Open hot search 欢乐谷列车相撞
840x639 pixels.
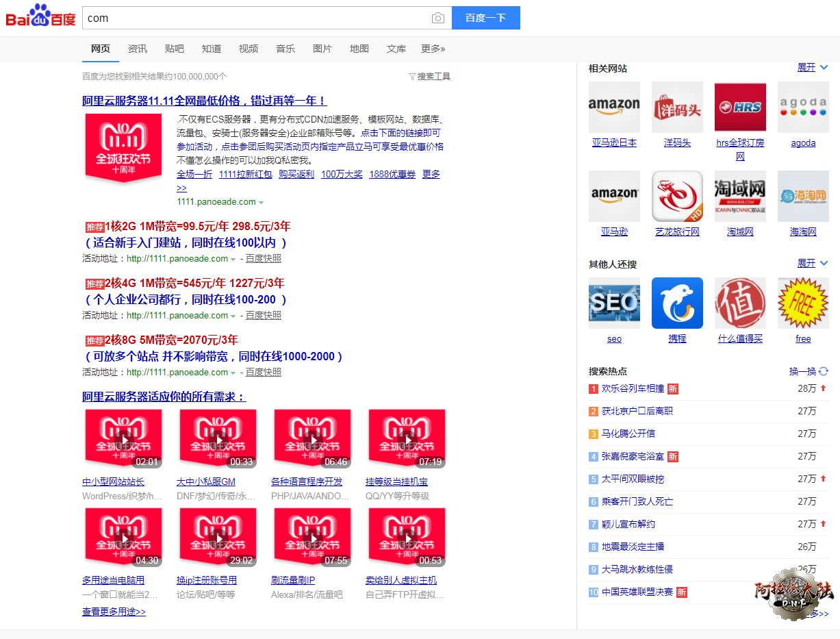pos(633,388)
